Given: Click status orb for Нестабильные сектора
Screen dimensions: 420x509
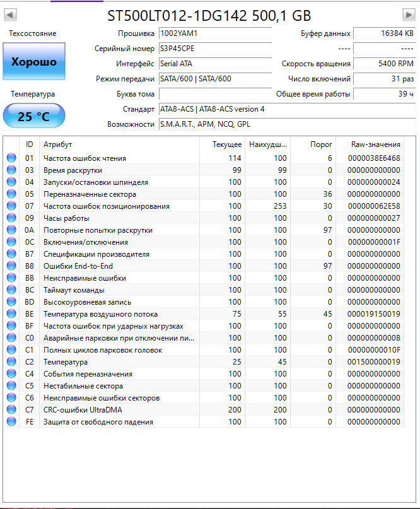Looking at the screenshot, I should coord(11,385).
